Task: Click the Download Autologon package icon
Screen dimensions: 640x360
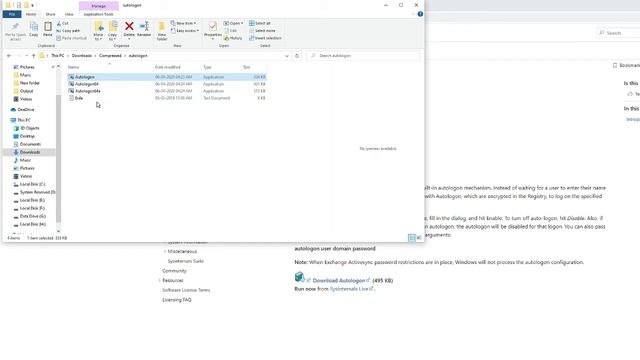Action: [x=300, y=277]
